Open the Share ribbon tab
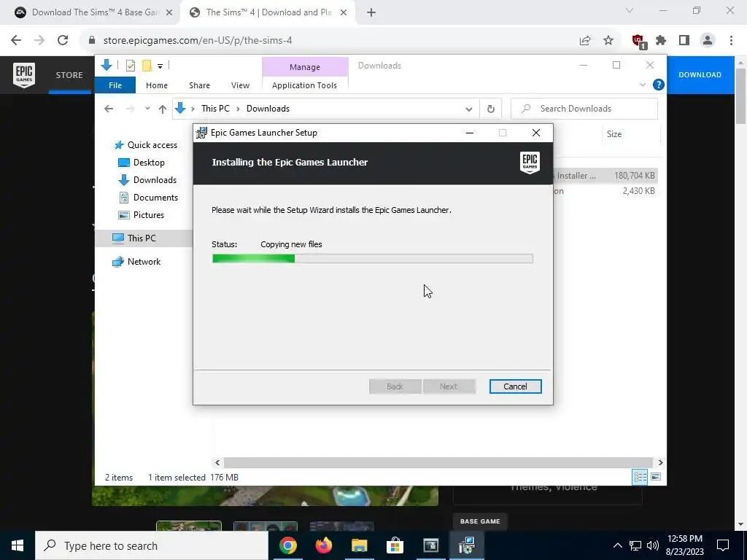The image size is (747, 560). coord(199,85)
